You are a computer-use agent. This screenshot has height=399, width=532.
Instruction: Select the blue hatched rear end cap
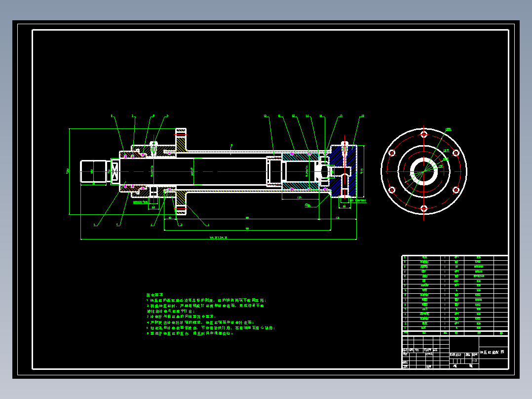point(343,171)
